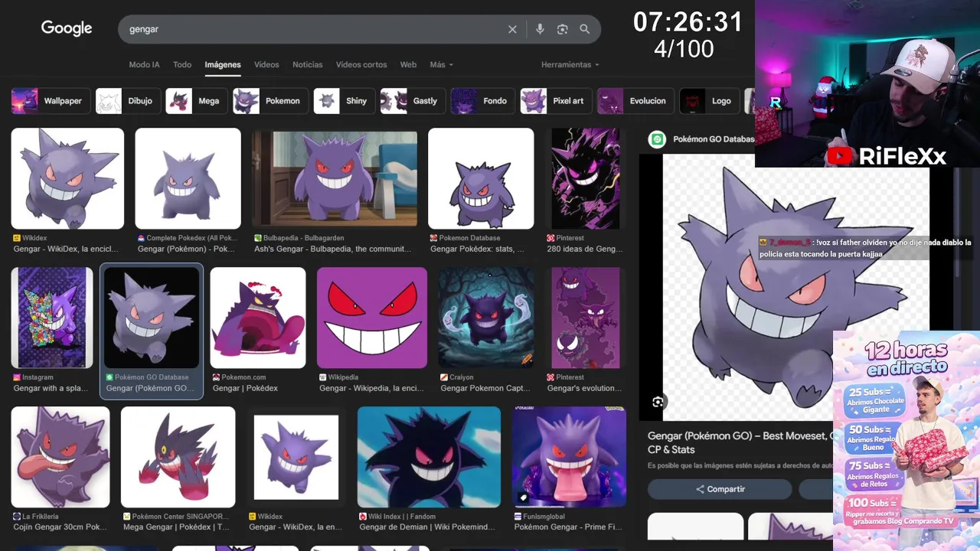
Task: Open centered Wikidex Gengar thumbnail in third row
Action: tap(296, 457)
